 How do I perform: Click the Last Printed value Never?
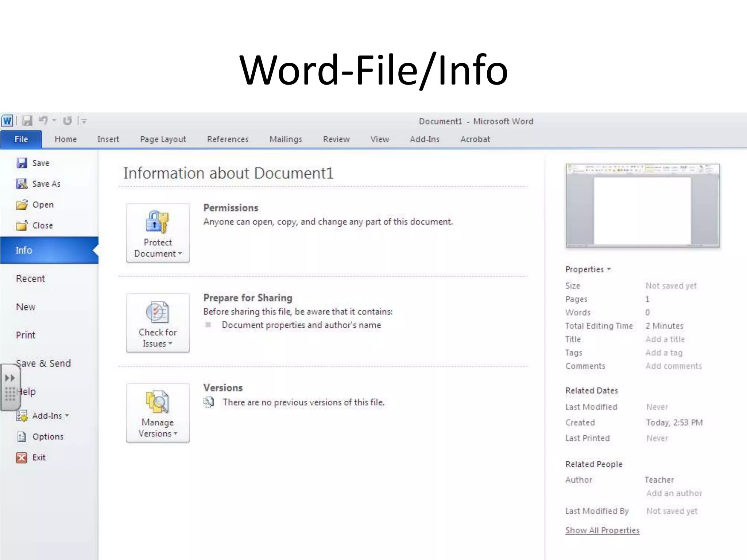pyautogui.click(x=657, y=438)
